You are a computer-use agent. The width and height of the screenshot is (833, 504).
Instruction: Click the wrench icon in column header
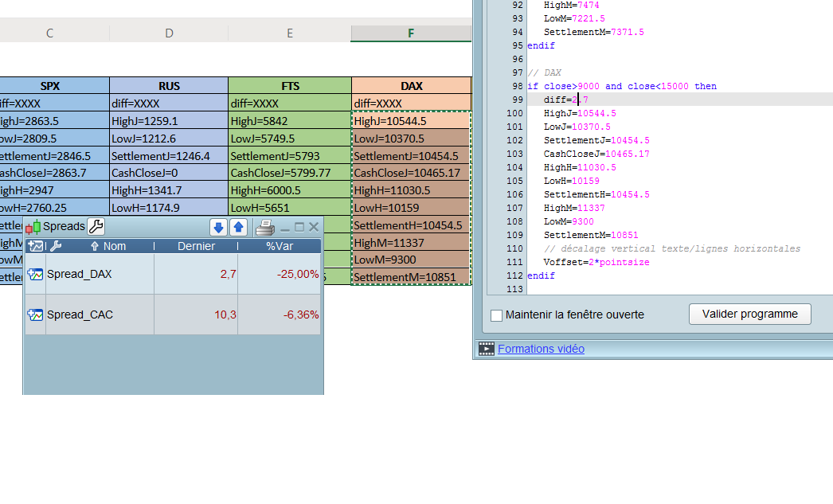[x=55, y=246]
